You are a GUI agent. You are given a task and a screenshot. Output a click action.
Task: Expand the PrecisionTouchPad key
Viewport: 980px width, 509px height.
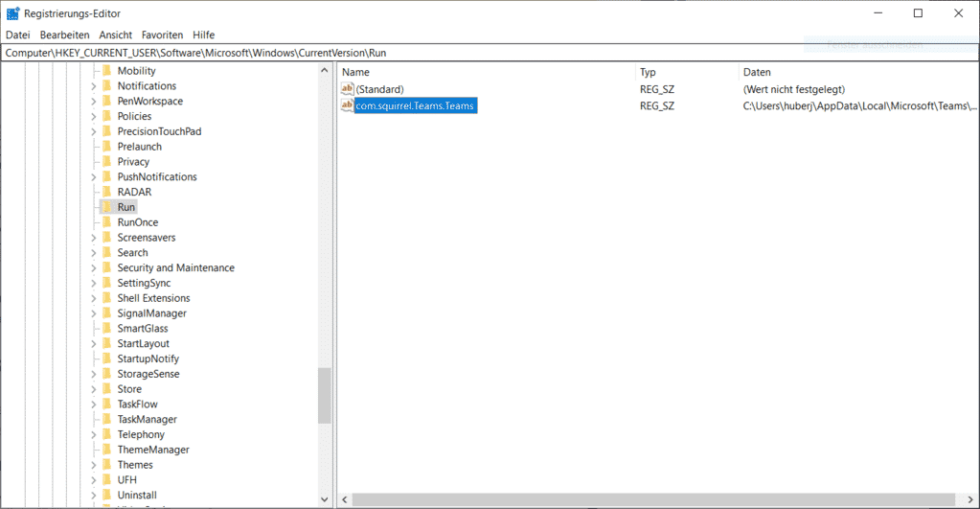point(94,131)
